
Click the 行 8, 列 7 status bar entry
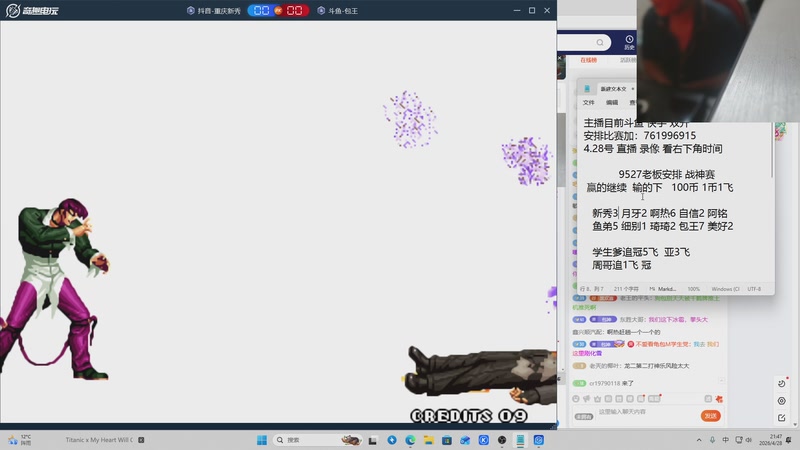point(591,289)
